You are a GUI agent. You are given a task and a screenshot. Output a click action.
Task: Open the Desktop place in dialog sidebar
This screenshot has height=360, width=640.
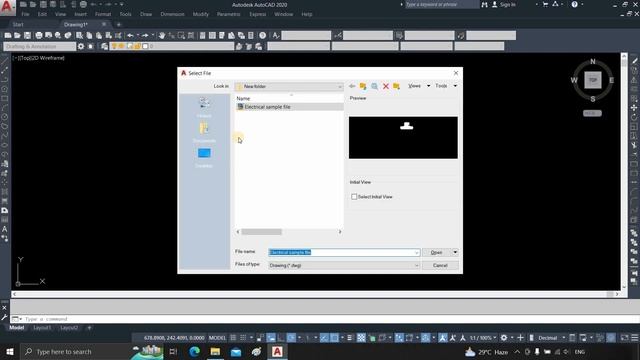point(204,158)
